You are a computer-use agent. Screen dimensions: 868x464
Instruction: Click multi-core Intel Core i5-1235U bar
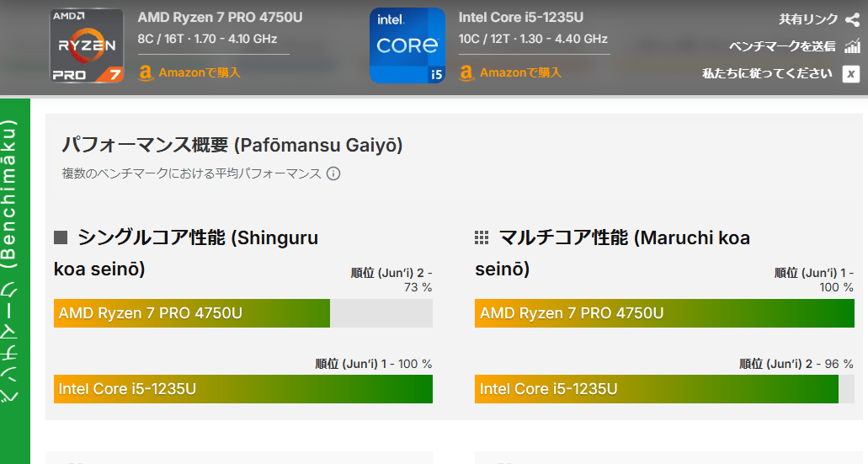[x=664, y=389]
